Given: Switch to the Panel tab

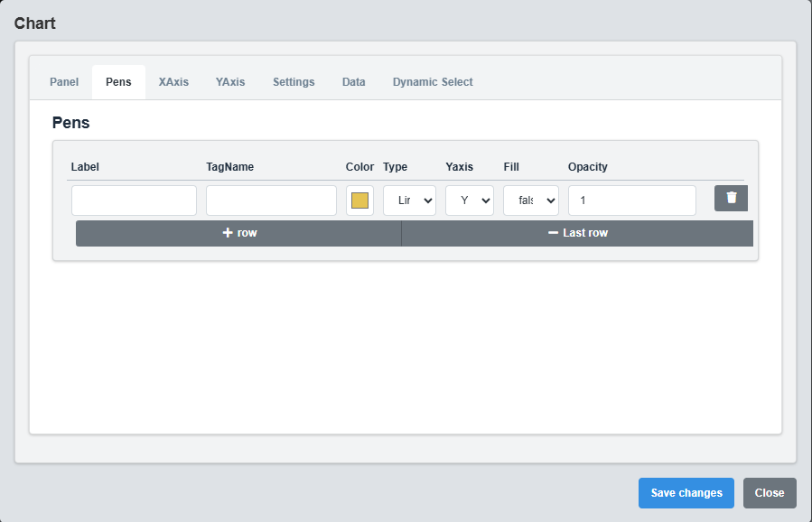Looking at the screenshot, I should 64,82.
